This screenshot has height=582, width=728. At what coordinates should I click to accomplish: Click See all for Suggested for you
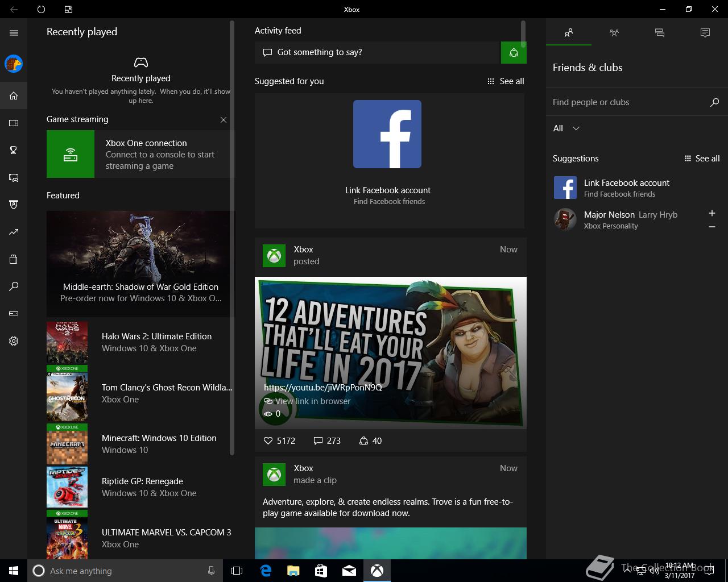[506, 81]
